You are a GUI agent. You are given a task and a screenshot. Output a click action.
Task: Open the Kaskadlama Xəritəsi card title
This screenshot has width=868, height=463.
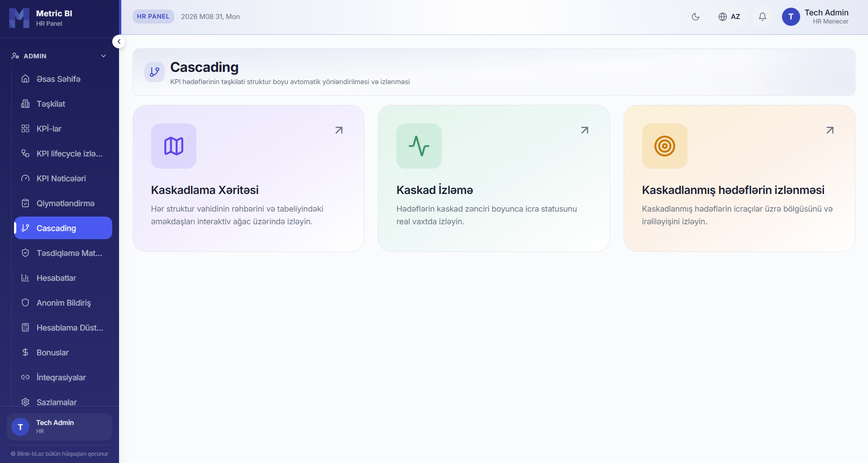[205, 190]
